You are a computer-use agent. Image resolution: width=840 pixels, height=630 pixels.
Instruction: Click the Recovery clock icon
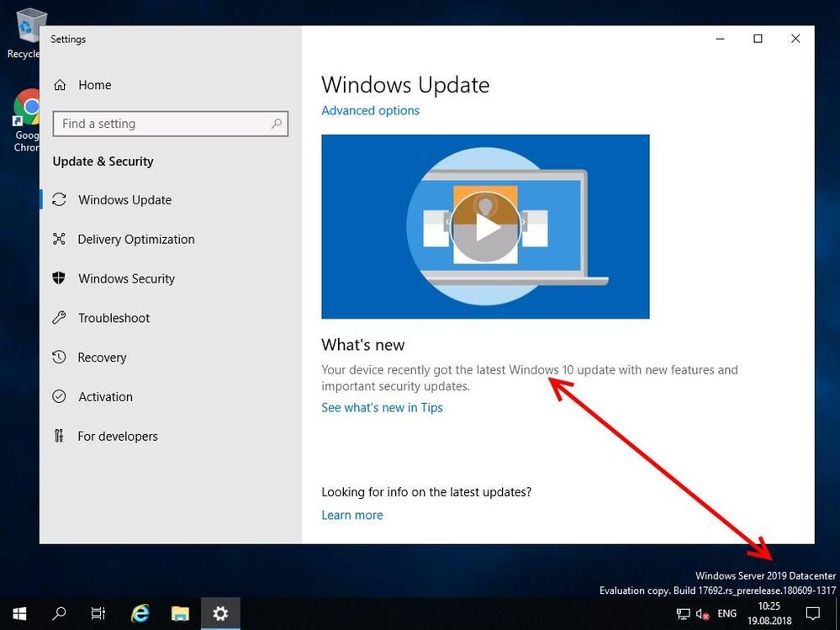59,357
